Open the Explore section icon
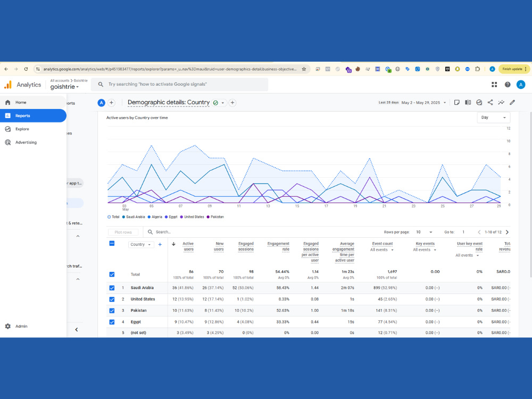 tap(8, 129)
